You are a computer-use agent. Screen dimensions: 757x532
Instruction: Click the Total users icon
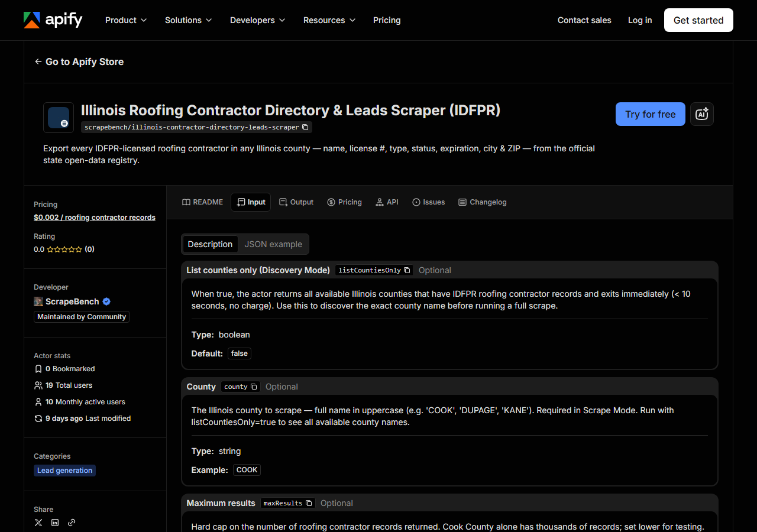click(38, 385)
